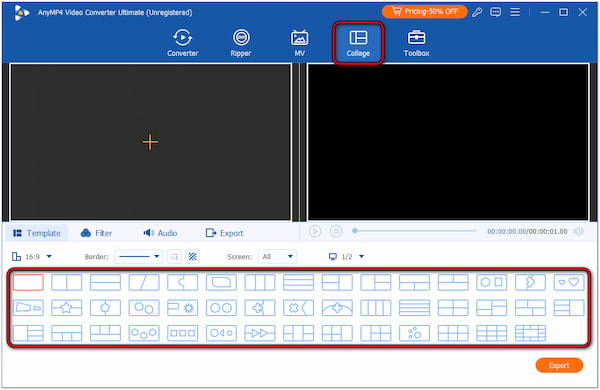Open the Toolbox module
The image size is (600, 390).
point(416,43)
